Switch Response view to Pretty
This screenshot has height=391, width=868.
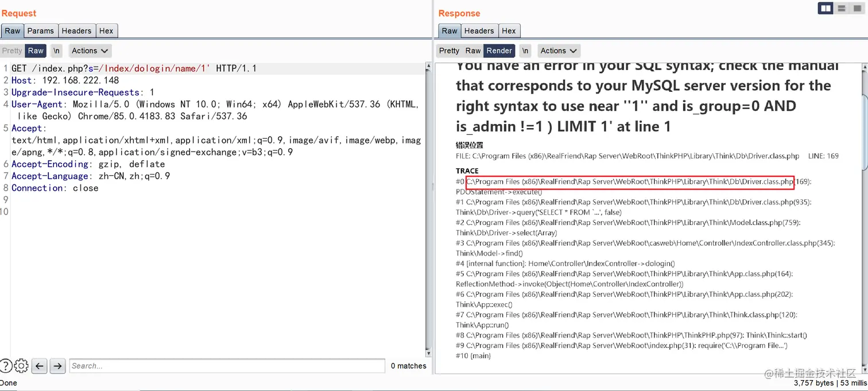(449, 51)
